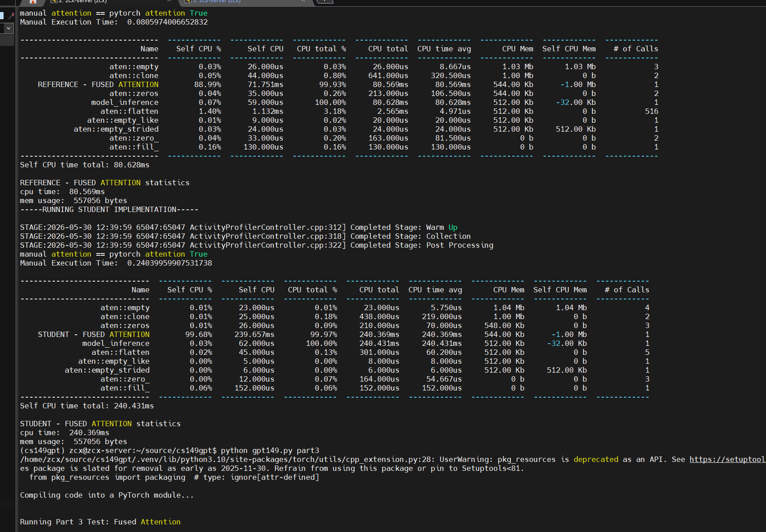Viewport: 766px width, 532px height.
Task: Click the key icon on tab 2
Action: 54,1
